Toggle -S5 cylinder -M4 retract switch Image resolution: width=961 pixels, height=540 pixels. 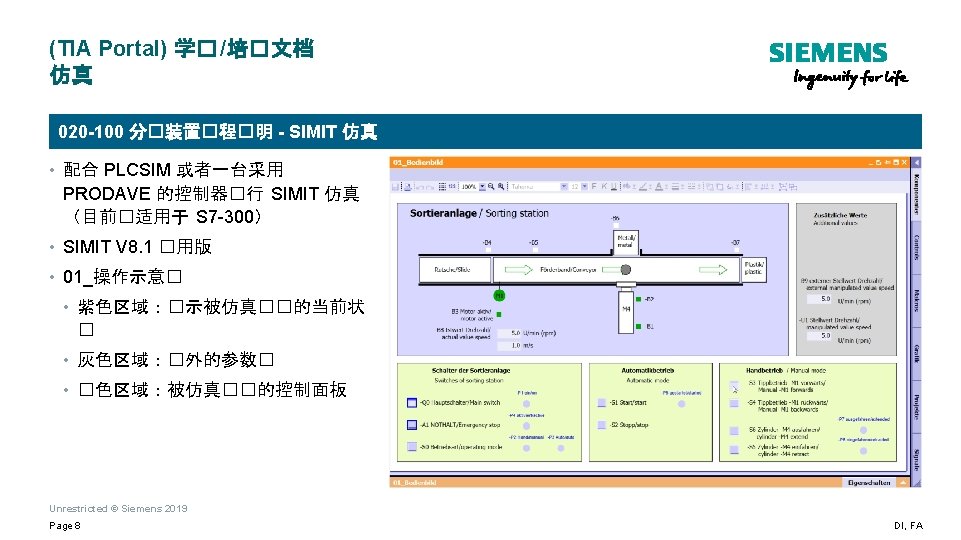(734, 450)
